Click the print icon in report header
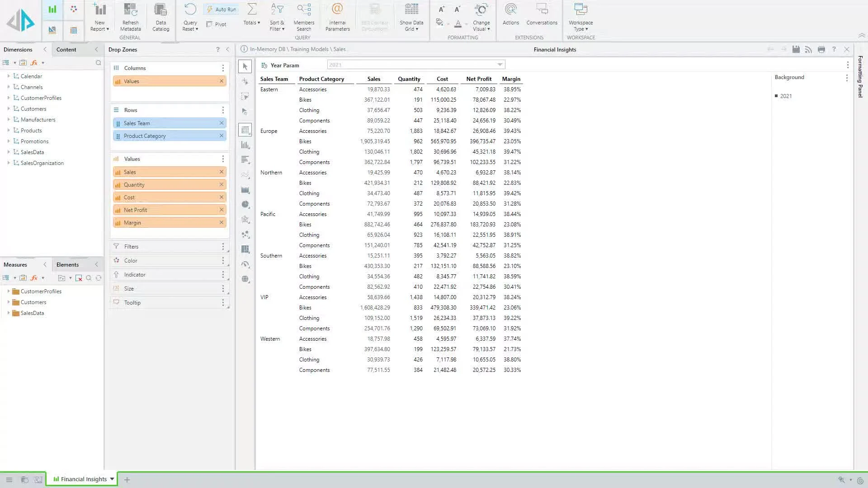Image resolution: width=868 pixels, height=488 pixels. coord(821,49)
